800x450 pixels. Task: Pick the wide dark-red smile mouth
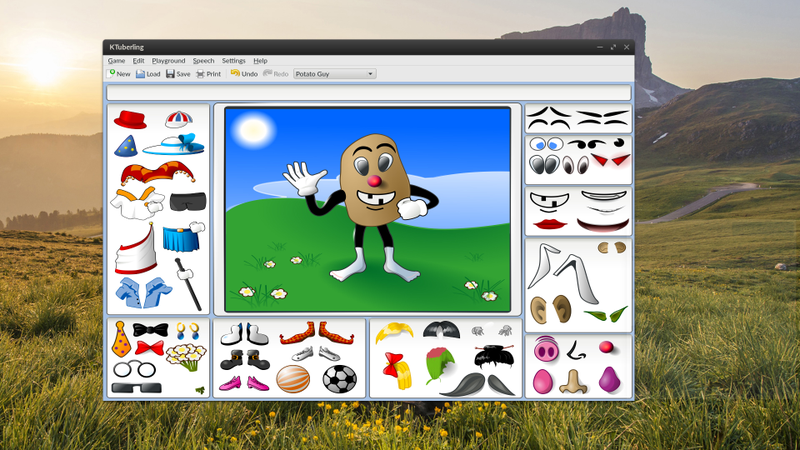tap(603, 225)
